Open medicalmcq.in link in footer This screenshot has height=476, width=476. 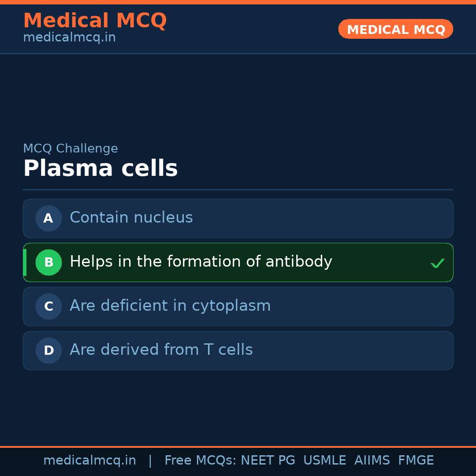click(x=89, y=461)
